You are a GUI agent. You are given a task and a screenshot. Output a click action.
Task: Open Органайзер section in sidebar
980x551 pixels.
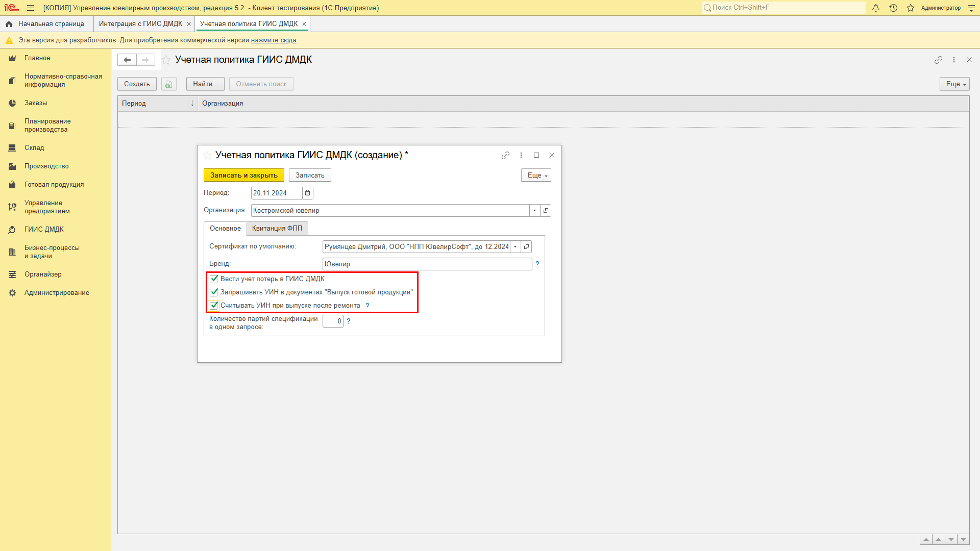click(55, 274)
